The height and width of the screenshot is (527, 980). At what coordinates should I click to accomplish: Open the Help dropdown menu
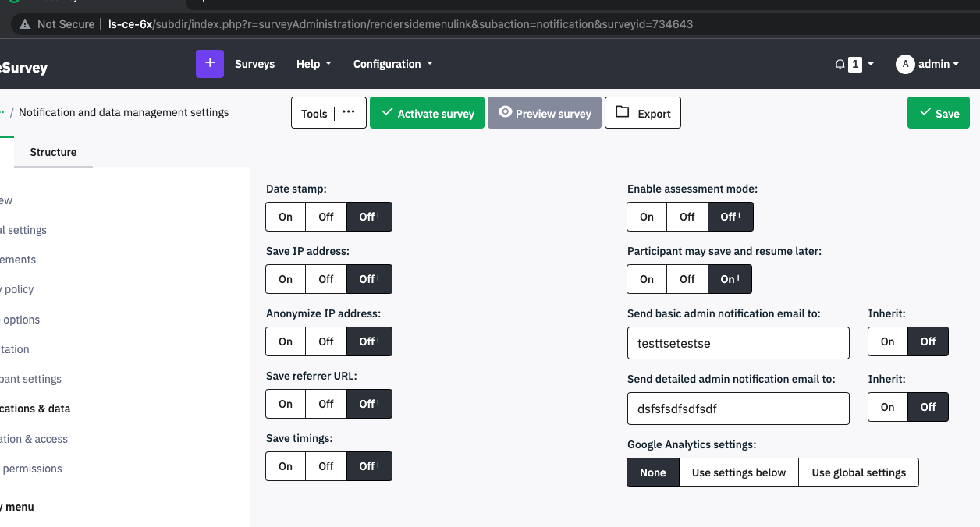(314, 64)
